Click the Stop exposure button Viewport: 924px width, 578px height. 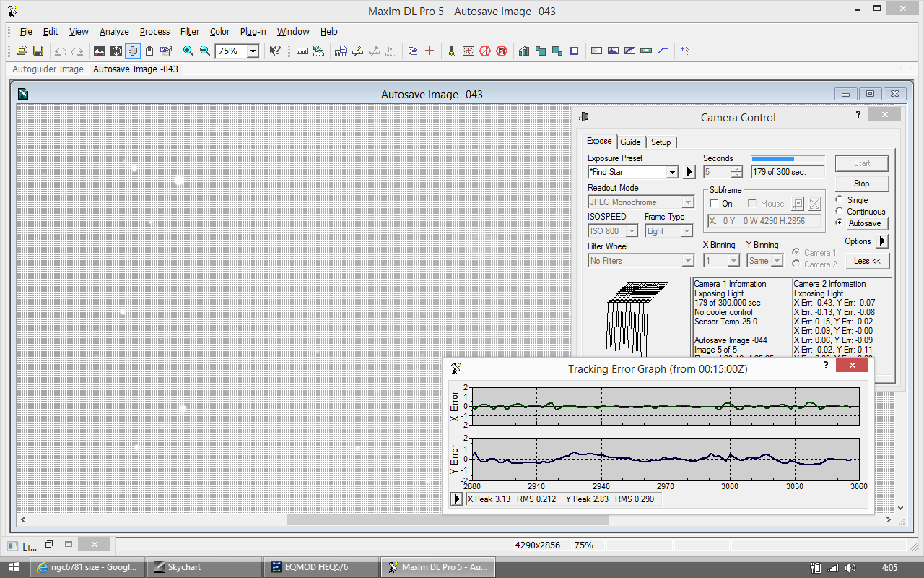point(862,184)
